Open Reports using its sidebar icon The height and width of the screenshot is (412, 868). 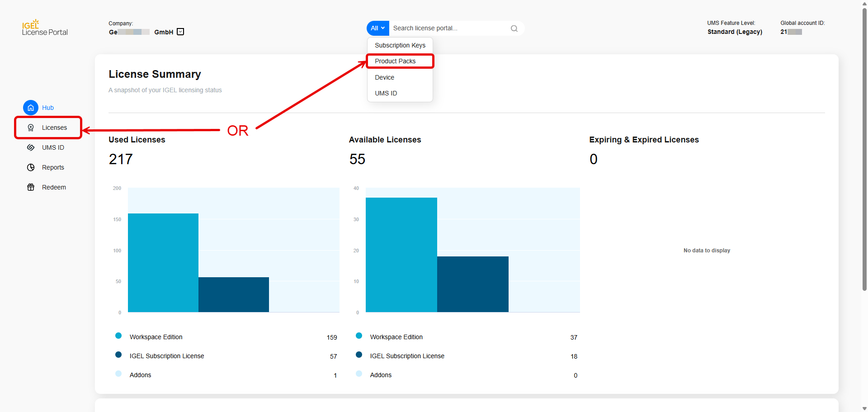coord(30,167)
